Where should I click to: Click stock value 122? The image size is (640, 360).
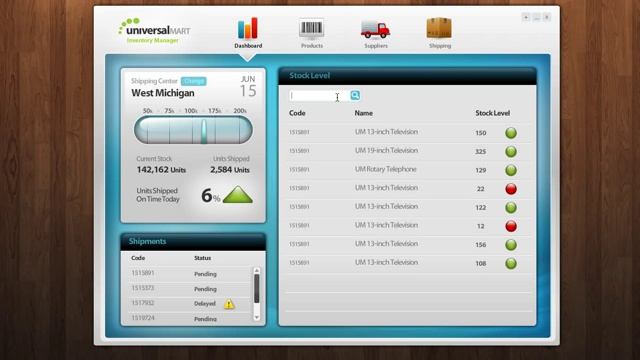(481, 207)
